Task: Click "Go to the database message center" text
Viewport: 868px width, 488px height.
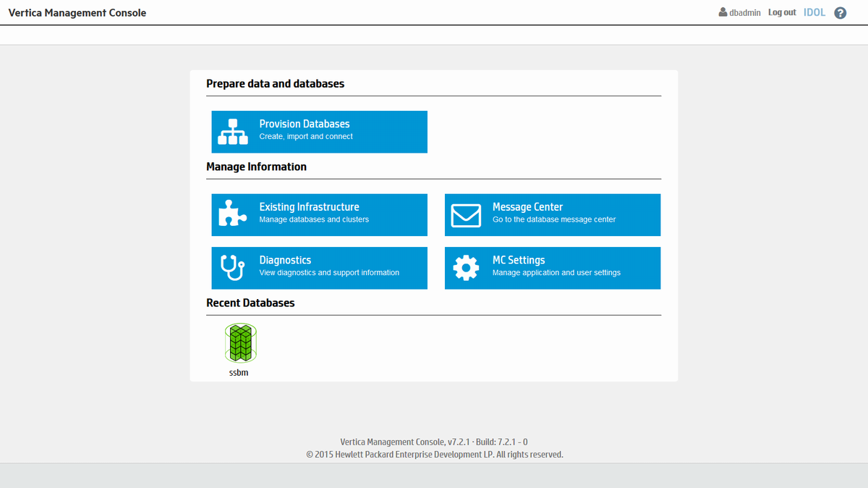Action: coord(554,219)
